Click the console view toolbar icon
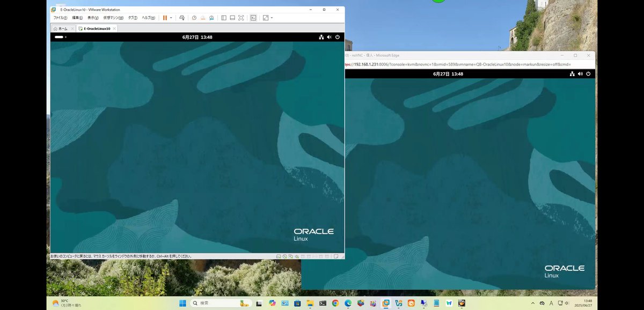Image resolution: width=644 pixels, height=310 pixels. [253, 18]
